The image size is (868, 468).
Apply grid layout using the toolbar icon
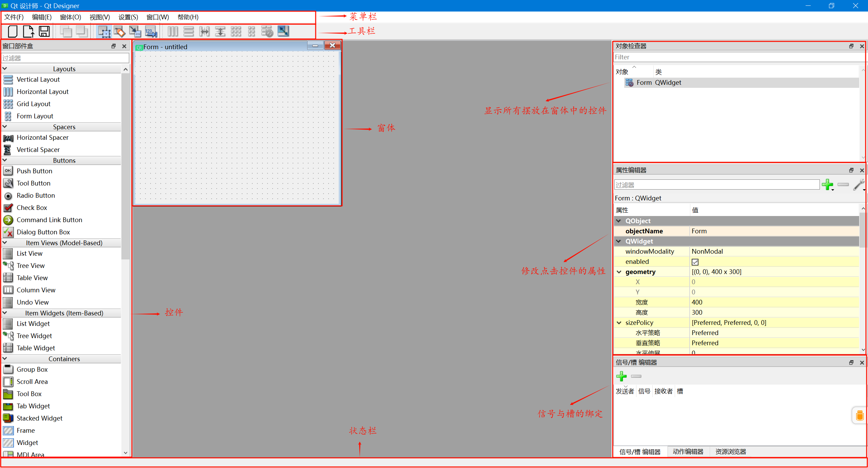[236, 32]
